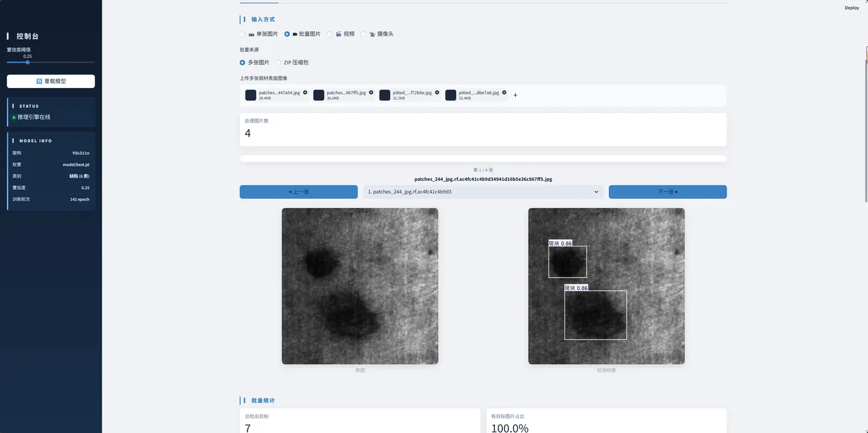Adjust the 置信度阈值 confidence slider handle
The width and height of the screenshot is (868, 433).
tap(27, 62)
